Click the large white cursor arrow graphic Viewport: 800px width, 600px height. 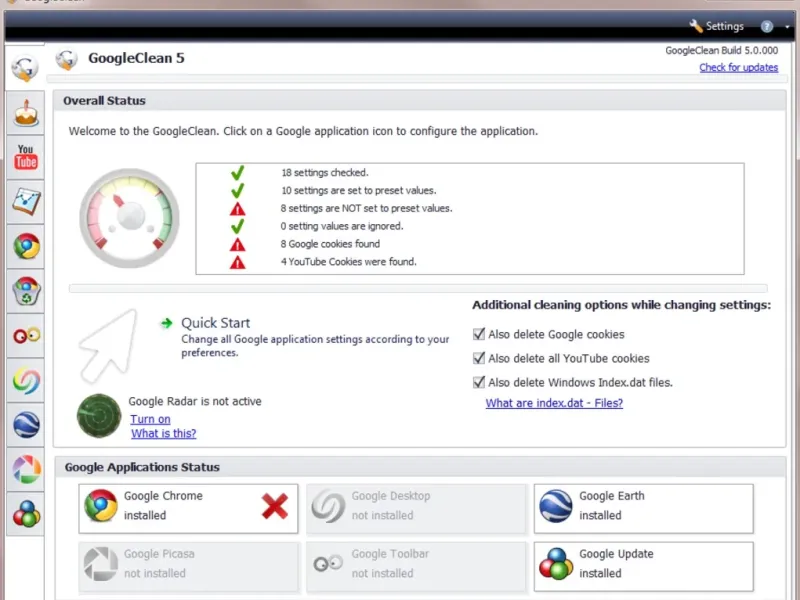109,345
